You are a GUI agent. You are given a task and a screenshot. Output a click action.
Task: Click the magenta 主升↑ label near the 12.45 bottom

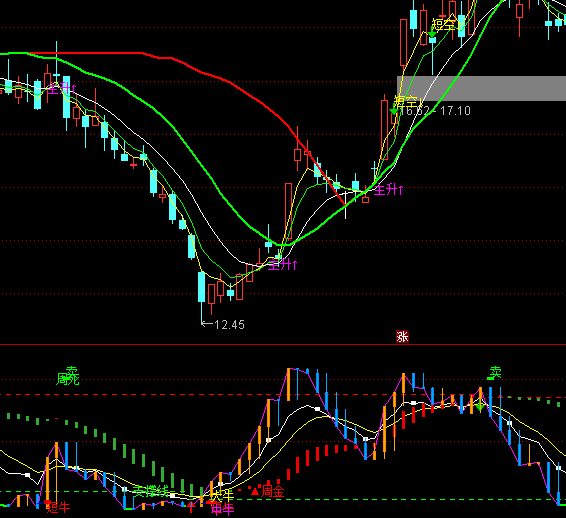[283, 265]
